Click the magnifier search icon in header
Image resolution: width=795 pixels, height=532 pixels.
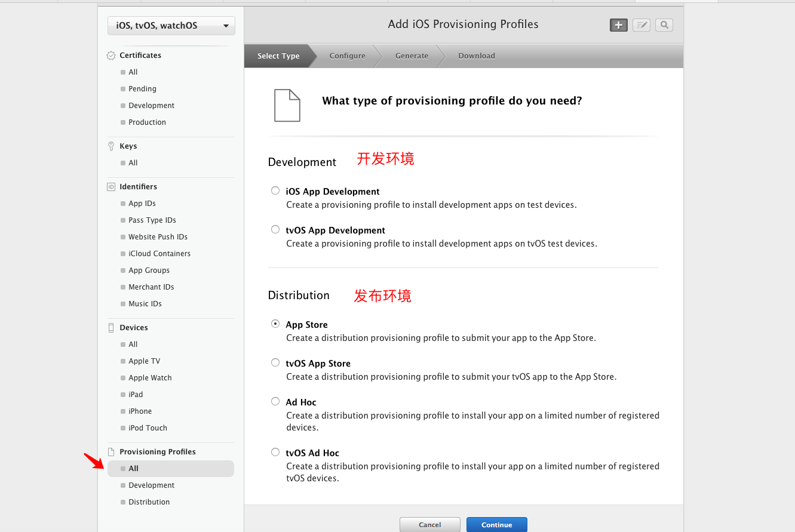click(664, 25)
